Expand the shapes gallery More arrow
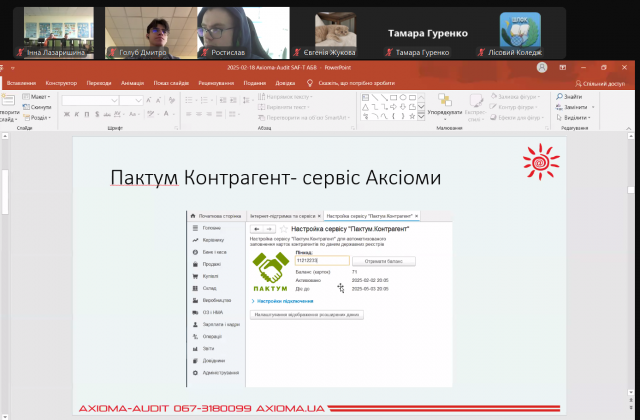 pyautogui.click(x=421, y=117)
